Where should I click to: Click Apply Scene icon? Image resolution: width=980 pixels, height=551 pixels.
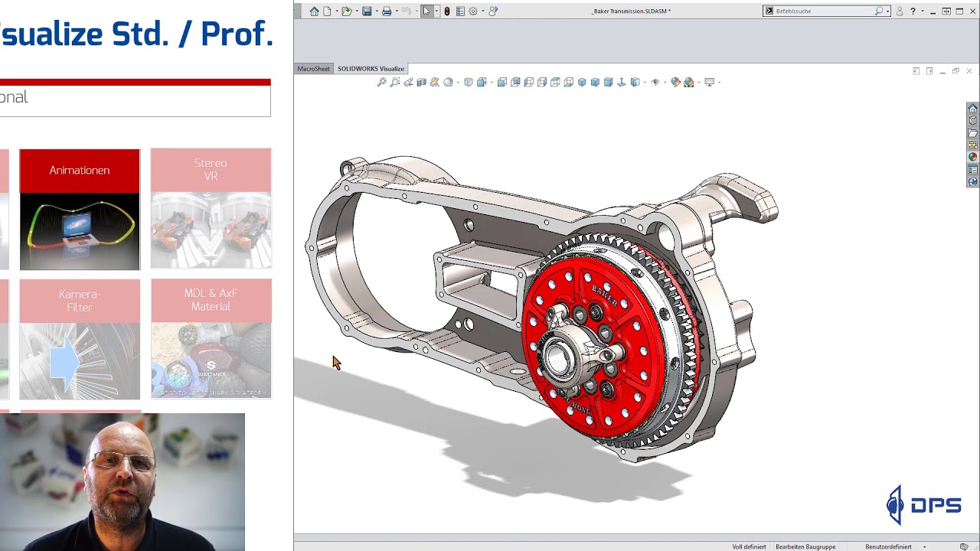click(x=688, y=82)
